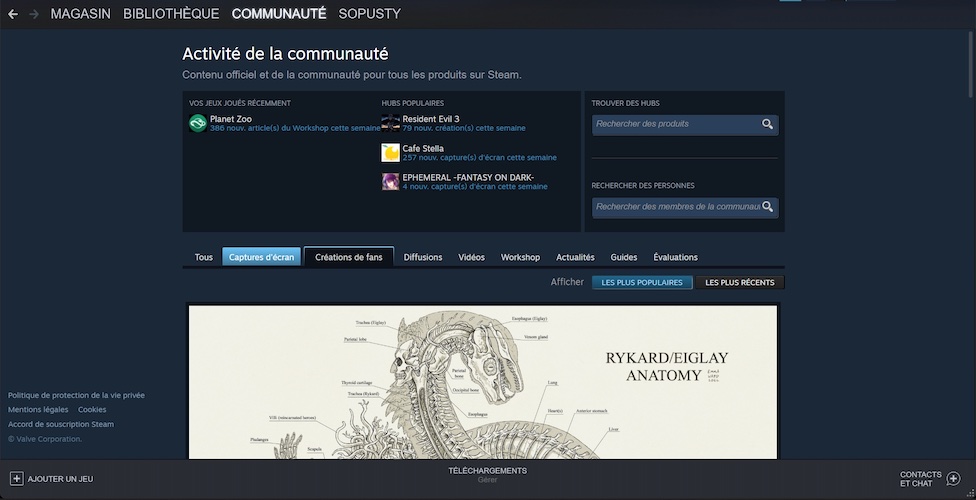
Task: Open the Planet Zoo game icon
Action: click(x=198, y=123)
